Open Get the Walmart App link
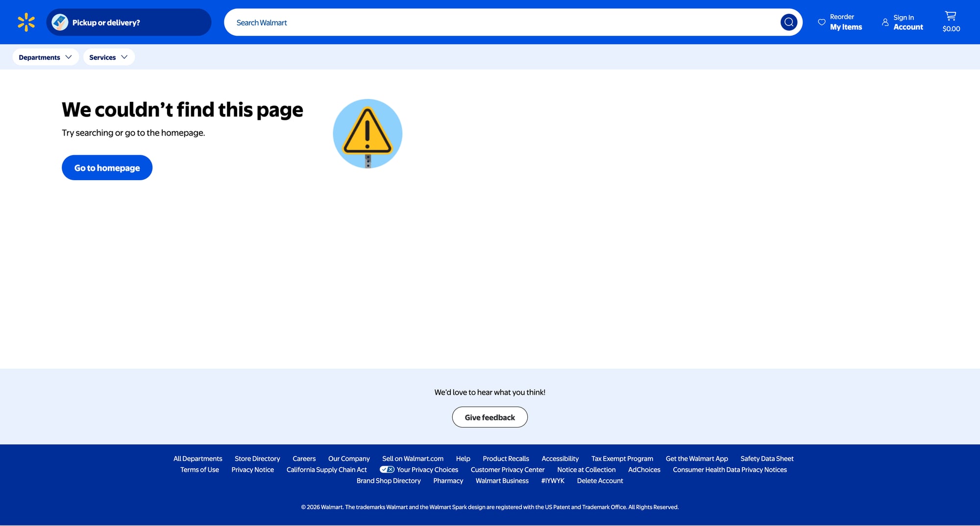 (696, 459)
